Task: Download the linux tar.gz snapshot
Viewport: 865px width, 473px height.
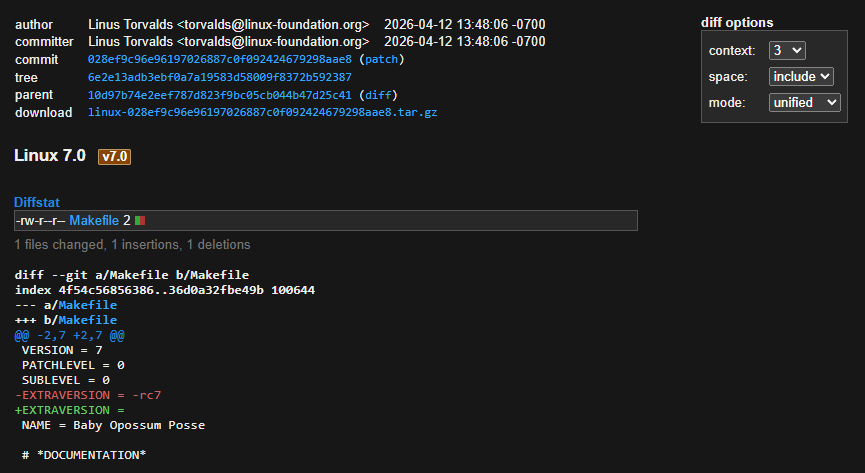Action: click(x=262, y=112)
